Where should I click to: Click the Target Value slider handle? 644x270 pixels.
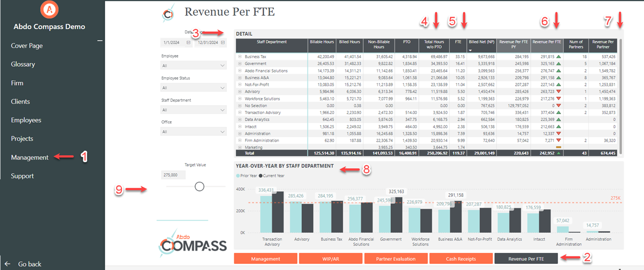199,187
